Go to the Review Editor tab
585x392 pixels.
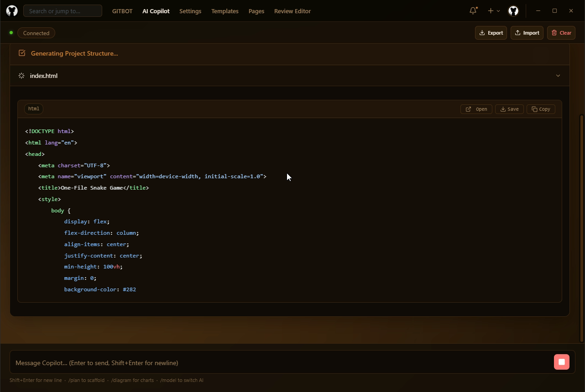pyautogui.click(x=292, y=11)
